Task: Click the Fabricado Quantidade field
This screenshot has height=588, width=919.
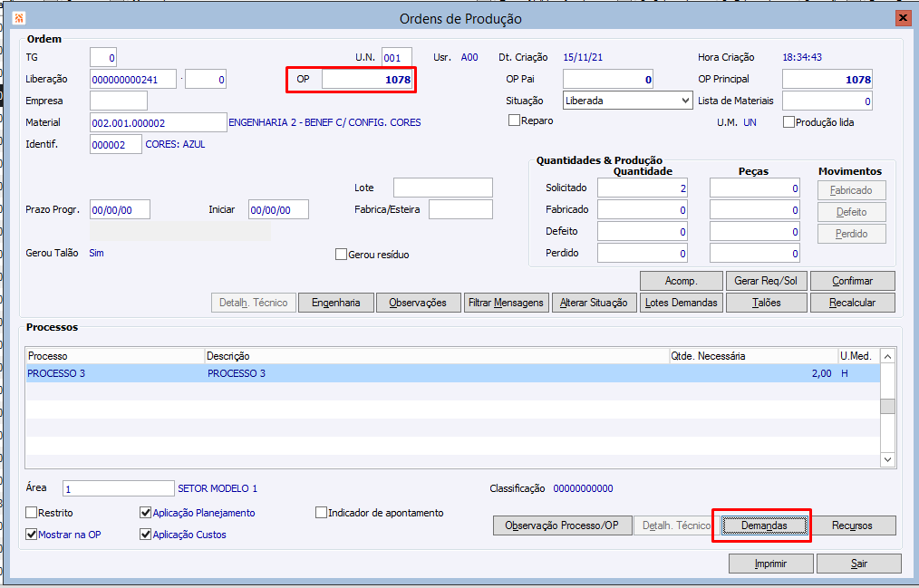Action: pos(643,209)
